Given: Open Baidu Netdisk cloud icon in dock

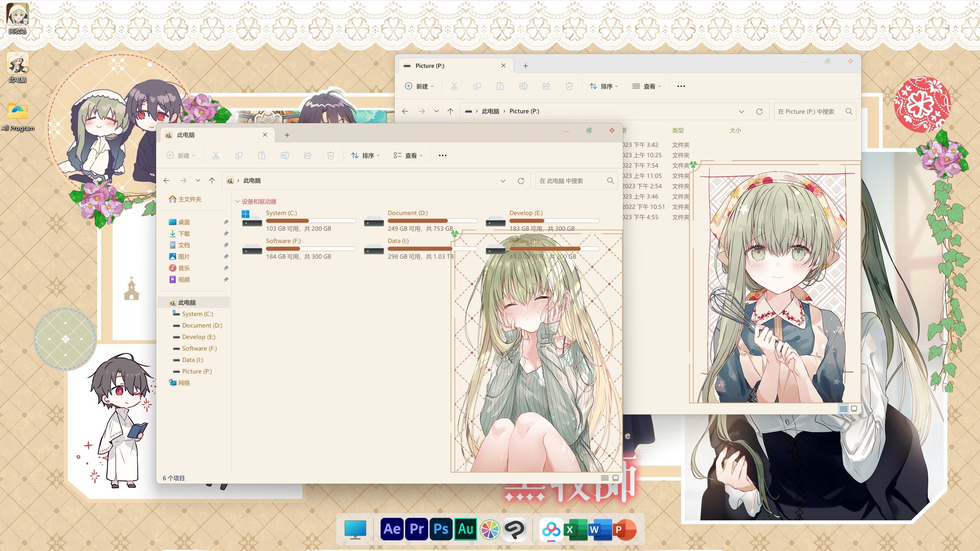Looking at the screenshot, I should pyautogui.click(x=551, y=530).
